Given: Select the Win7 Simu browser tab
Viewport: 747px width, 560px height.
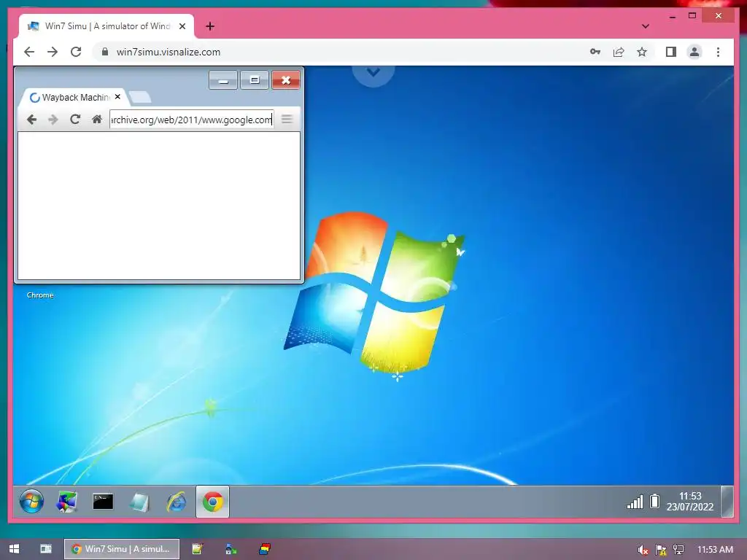Looking at the screenshot, I should [x=107, y=26].
